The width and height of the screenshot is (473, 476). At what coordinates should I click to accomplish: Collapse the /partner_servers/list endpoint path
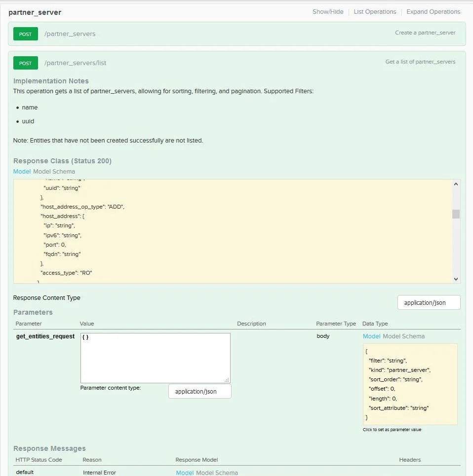(76, 63)
